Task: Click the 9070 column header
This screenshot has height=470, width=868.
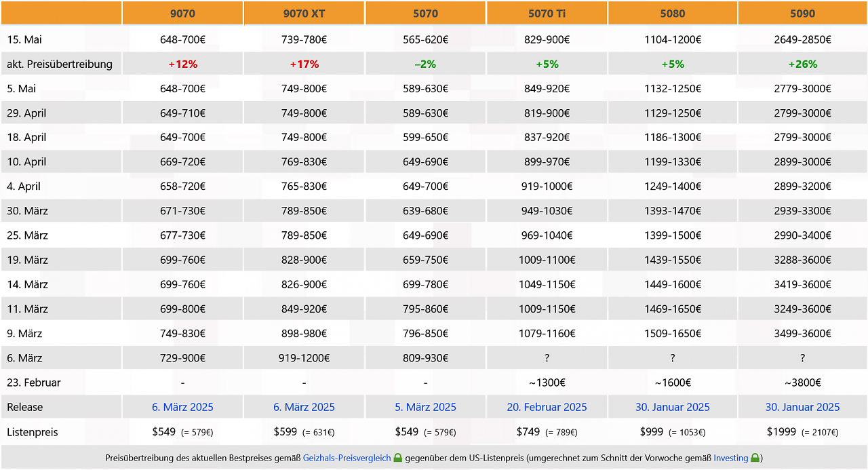Action: click(x=182, y=13)
